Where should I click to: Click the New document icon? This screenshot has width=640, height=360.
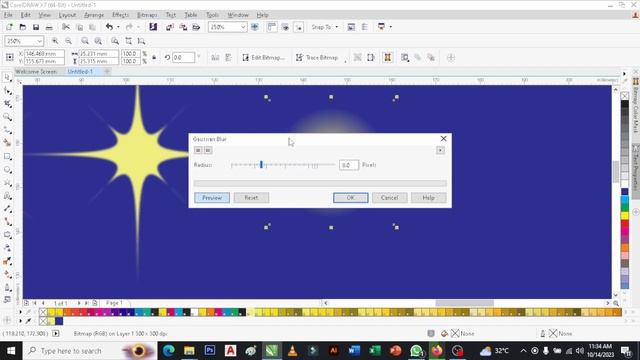[9, 27]
